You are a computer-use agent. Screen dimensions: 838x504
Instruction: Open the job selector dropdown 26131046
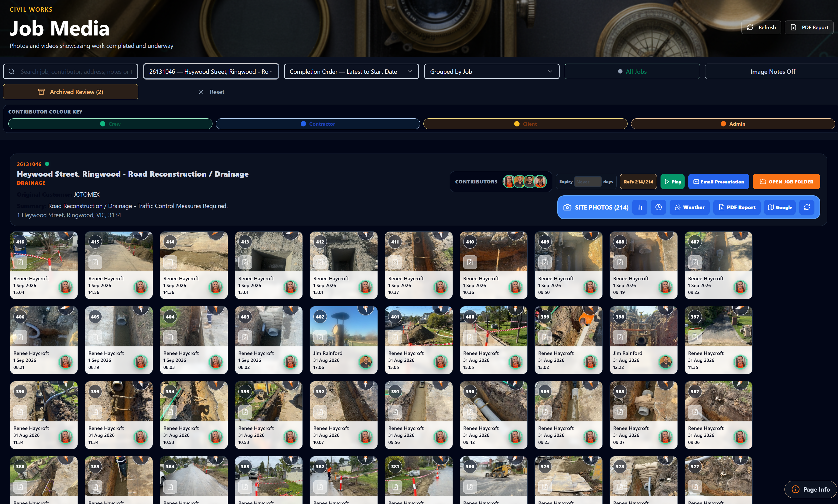(x=211, y=71)
